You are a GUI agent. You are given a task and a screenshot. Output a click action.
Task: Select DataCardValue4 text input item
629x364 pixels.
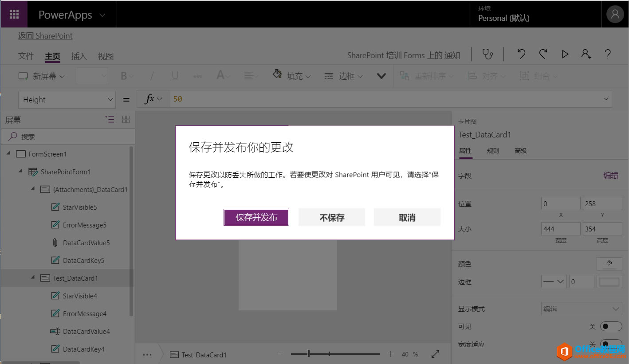point(80,332)
